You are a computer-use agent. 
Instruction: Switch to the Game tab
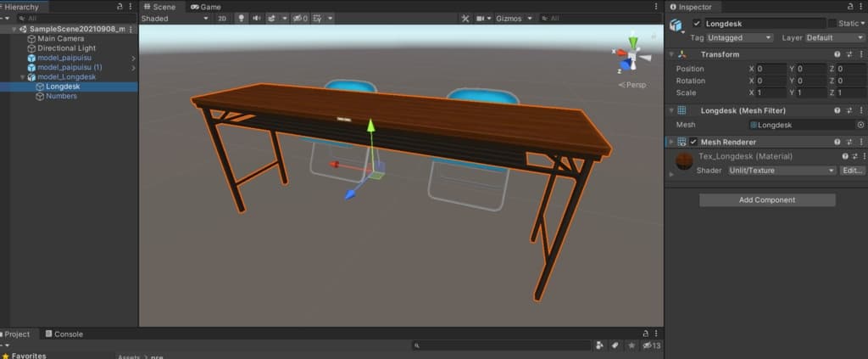coord(205,7)
